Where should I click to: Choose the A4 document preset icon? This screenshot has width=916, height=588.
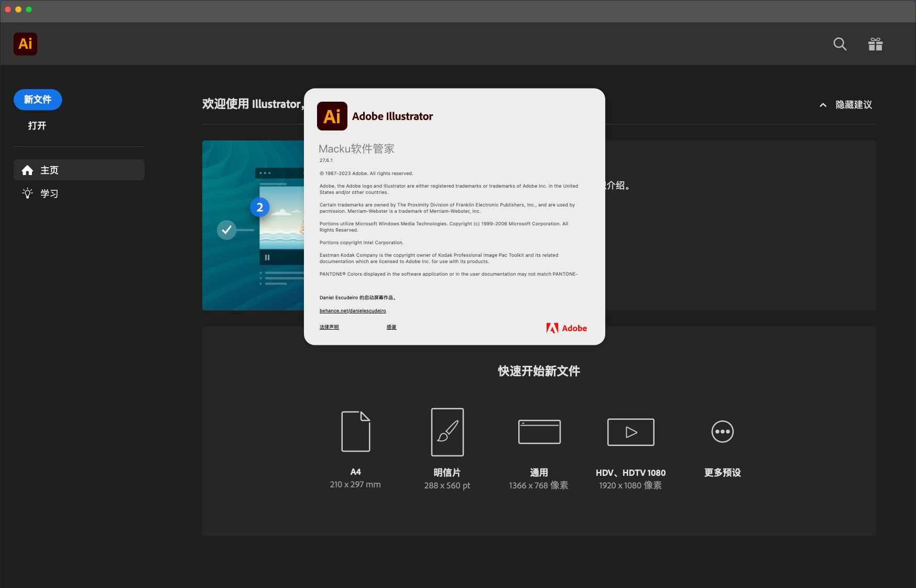pos(356,431)
